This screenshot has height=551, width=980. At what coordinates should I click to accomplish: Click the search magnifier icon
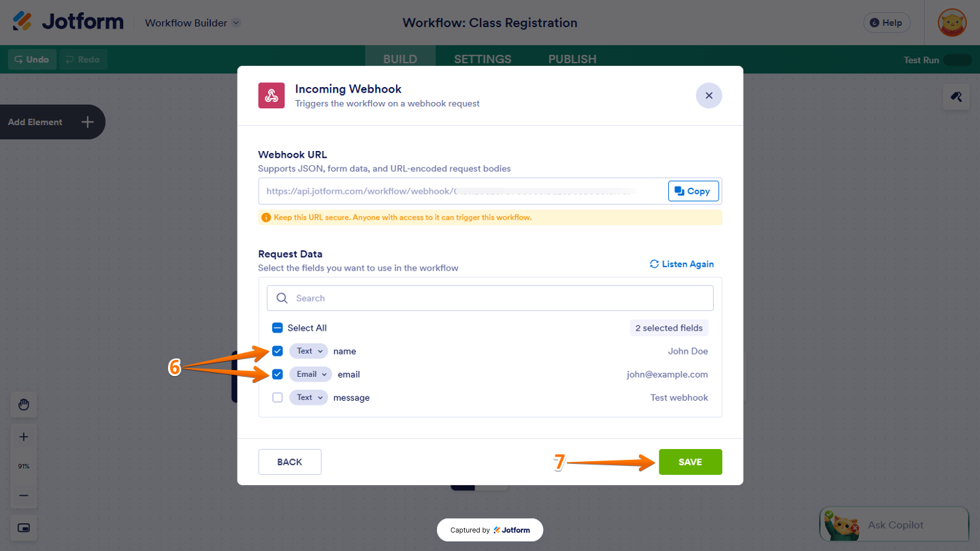tap(282, 298)
